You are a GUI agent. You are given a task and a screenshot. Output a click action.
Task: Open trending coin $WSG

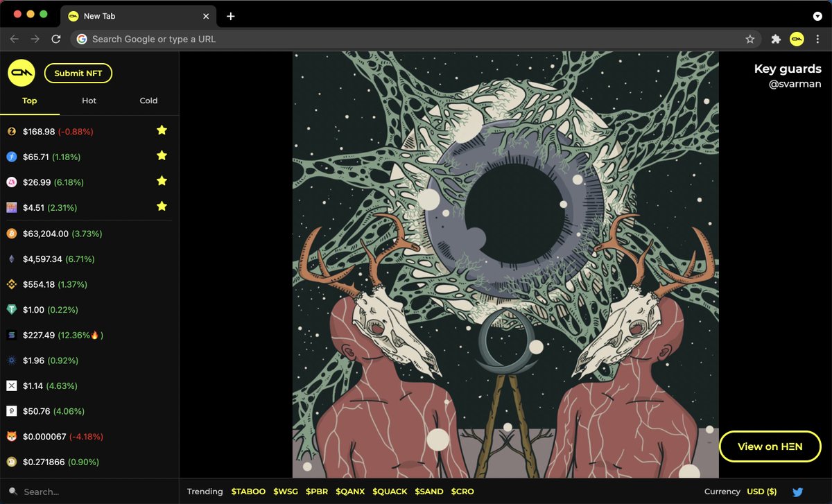click(286, 492)
